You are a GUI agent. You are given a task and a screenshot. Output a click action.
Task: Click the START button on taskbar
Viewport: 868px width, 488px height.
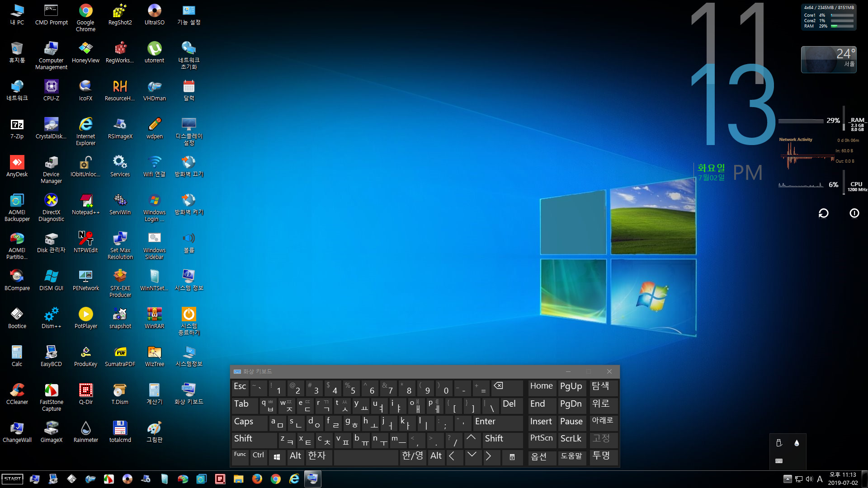[x=12, y=479]
